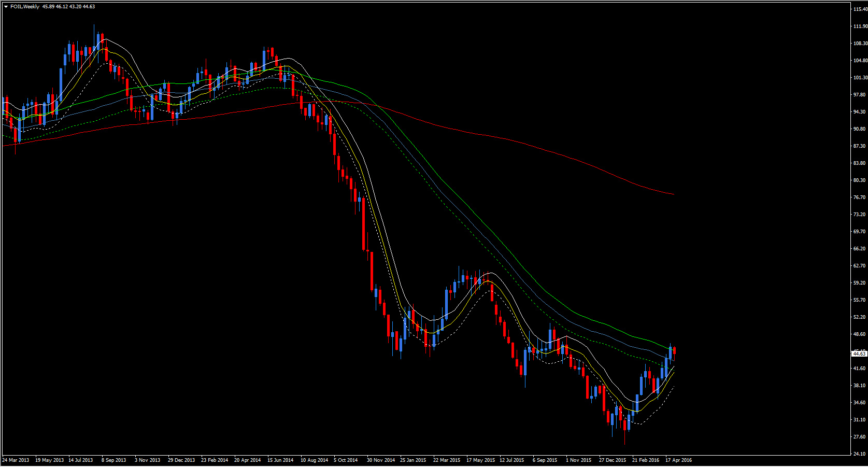Click the 12 Jul 2015 date label
Screen dimensions: 868x467
tap(512, 460)
